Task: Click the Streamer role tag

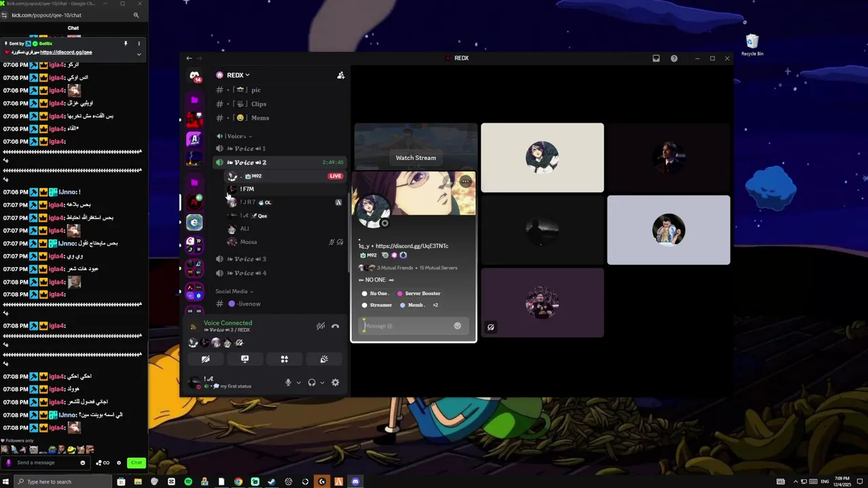Action: tap(377, 305)
